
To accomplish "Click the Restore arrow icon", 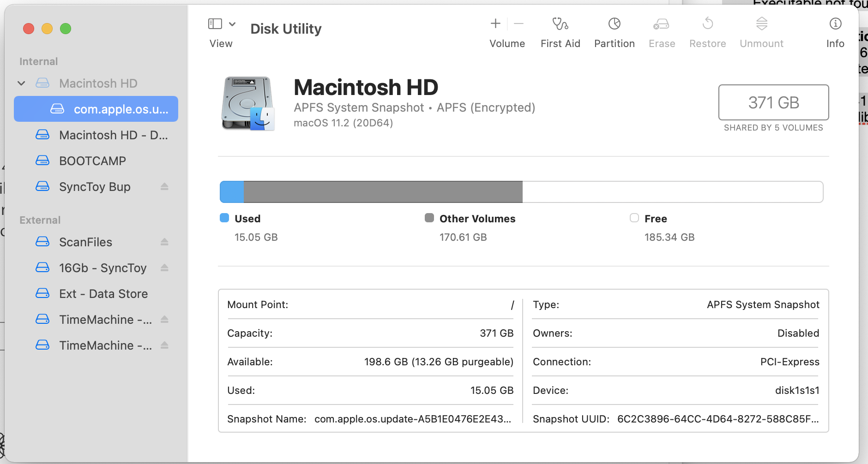I will (x=708, y=23).
